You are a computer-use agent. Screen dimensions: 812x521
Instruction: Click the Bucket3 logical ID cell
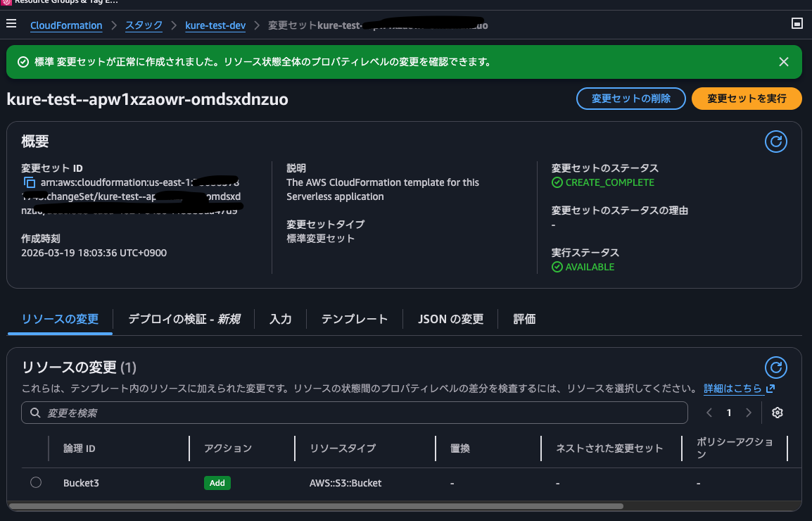[x=81, y=483]
